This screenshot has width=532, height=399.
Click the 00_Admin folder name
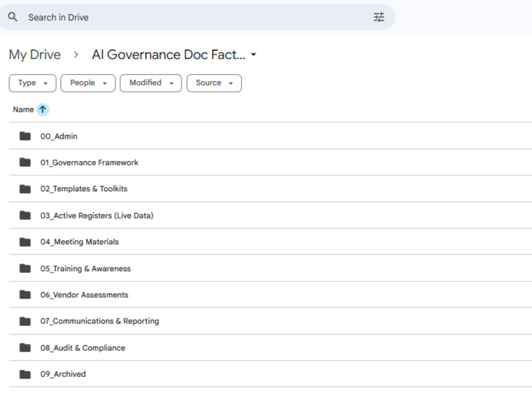pyautogui.click(x=59, y=136)
